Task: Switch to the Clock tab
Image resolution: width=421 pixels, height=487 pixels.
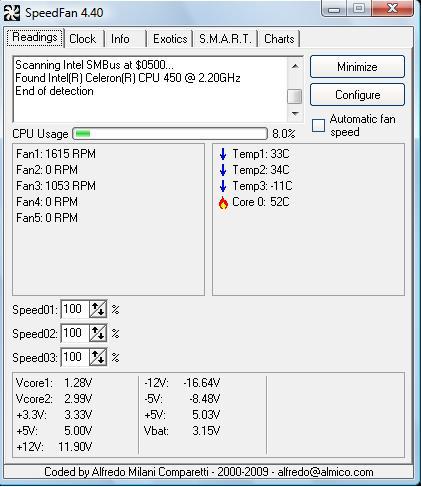Action: 83,39
